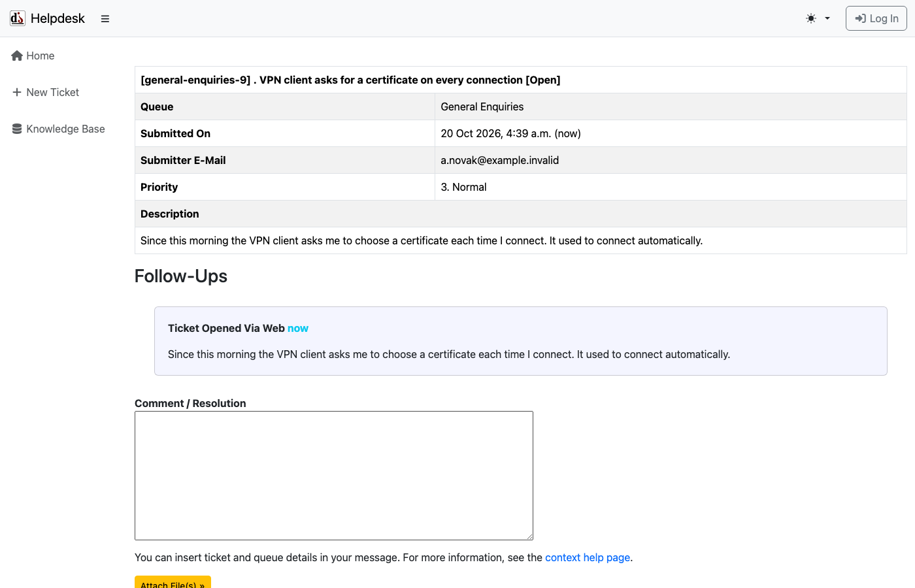
Task: Click the 'Submitter E-Mail' row label
Action: [183, 161]
